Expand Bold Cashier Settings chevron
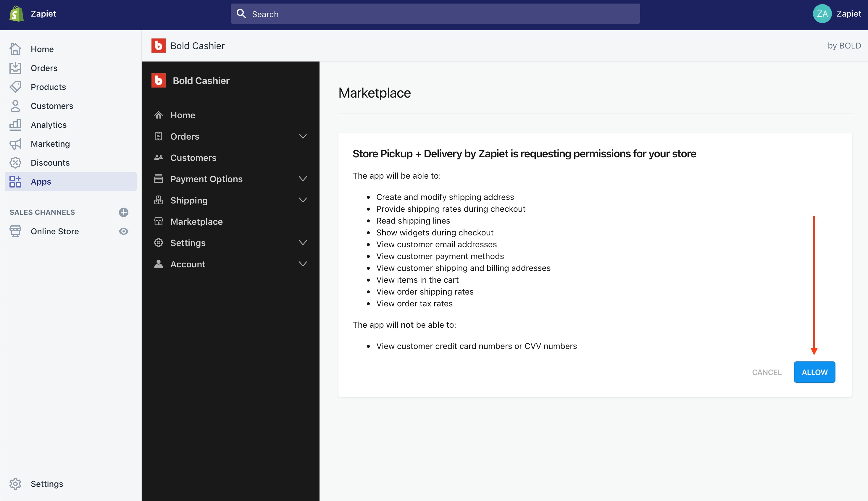The height and width of the screenshot is (501, 868). coord(303,243)
